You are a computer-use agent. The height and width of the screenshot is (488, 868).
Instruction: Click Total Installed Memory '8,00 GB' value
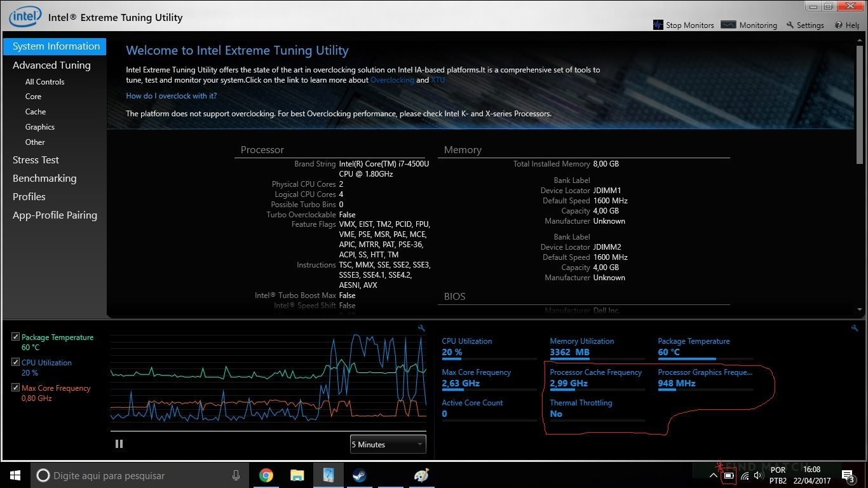606,164
